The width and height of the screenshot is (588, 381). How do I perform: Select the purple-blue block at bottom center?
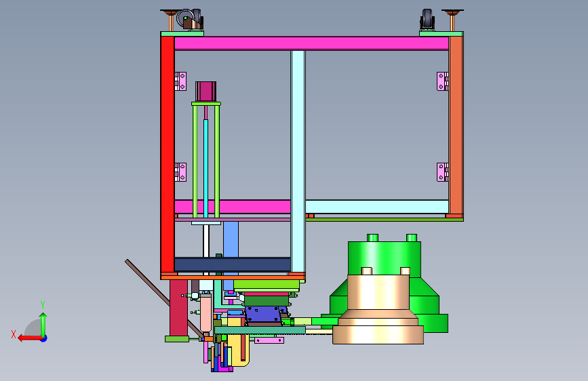tap(263, 315)
